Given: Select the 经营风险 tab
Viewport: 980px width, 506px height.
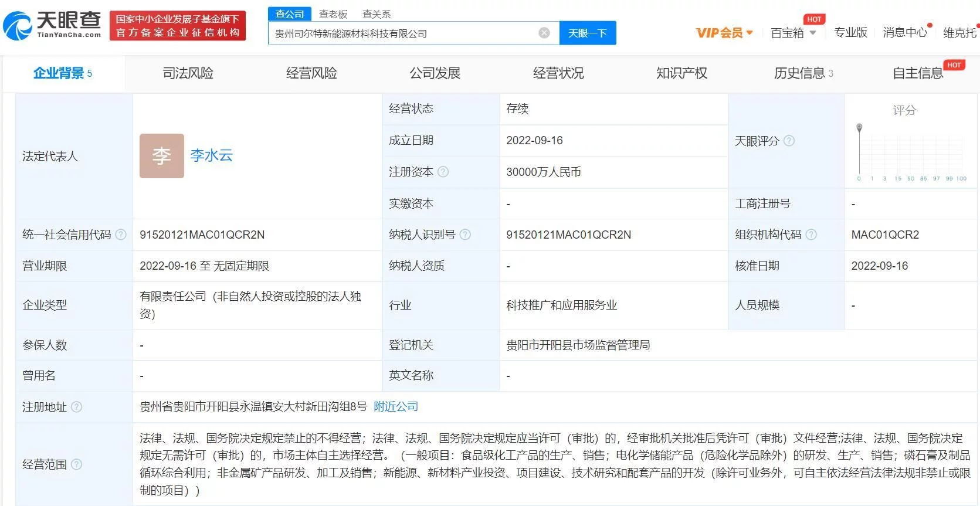Looking at the screenshot, I should (311, 73).
